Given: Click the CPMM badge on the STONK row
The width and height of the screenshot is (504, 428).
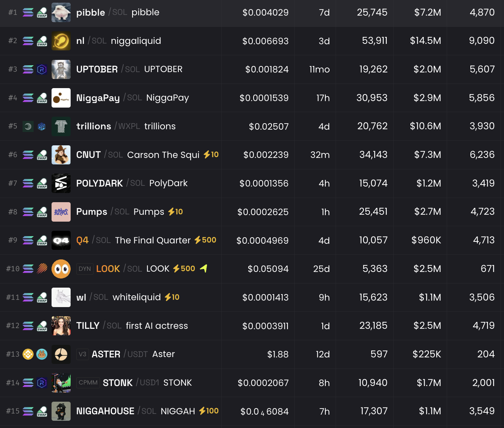Looking at the screenshot, I should tap(88, 383).
